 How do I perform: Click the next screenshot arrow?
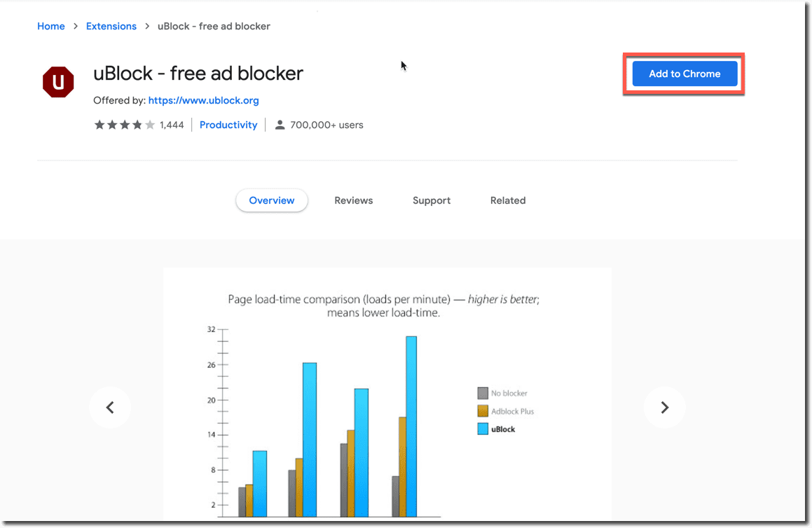(664, 407)
